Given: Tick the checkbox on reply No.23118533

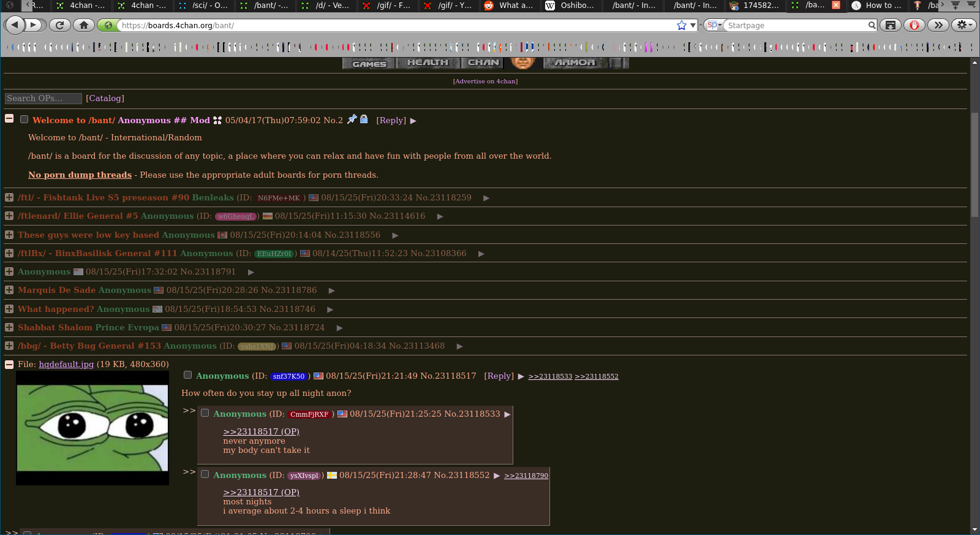Looking at the screenshot, I should click(x=205, y=413).
